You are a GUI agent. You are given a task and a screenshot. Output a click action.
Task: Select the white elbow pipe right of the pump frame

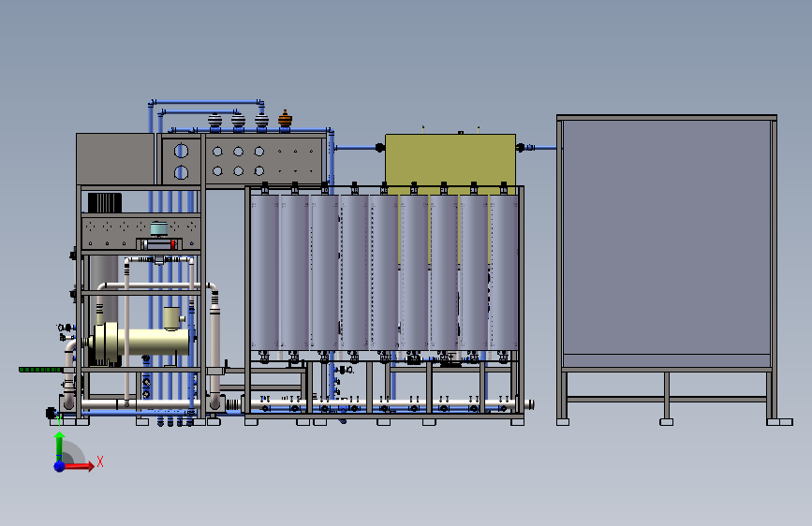pos(214,344)
